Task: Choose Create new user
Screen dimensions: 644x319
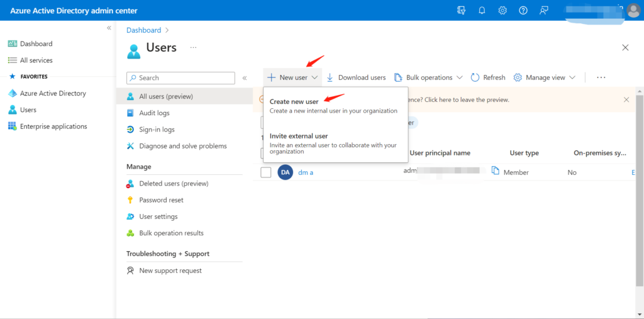Action: pos(336,106)
